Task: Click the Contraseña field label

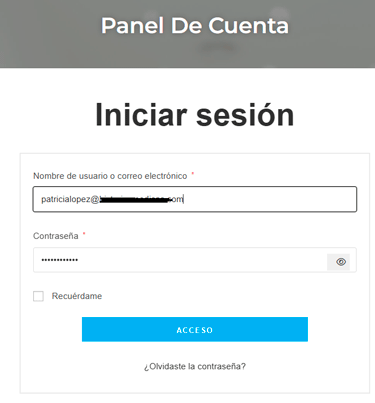Action: [x=56, y=236]
